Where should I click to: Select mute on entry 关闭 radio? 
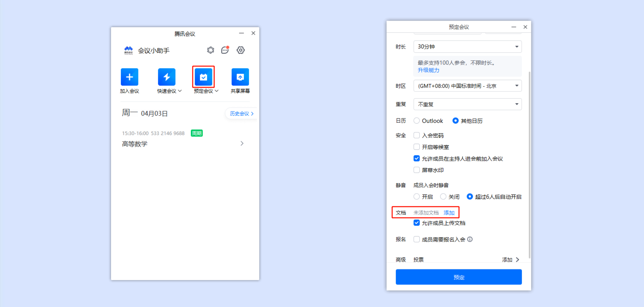pos(443,197)
